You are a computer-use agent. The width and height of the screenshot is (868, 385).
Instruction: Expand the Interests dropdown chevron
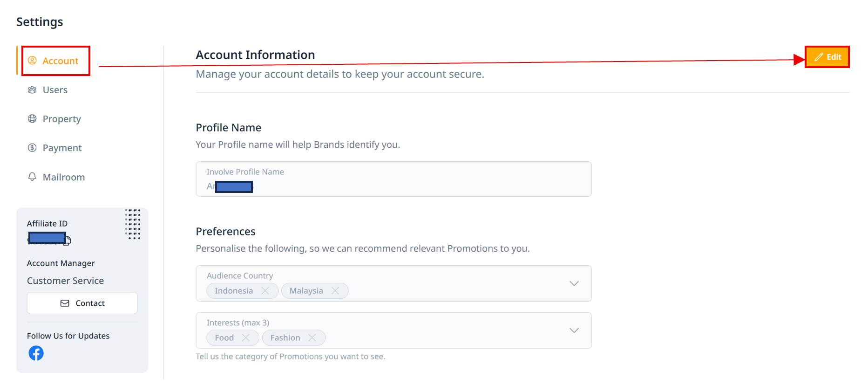pyautogui.click(x=574, y=330)
